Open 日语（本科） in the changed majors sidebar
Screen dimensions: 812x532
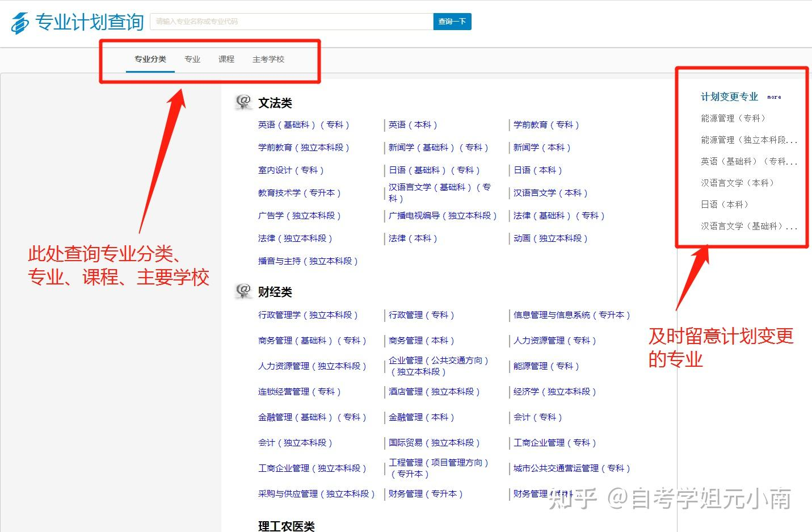(725, 204)
